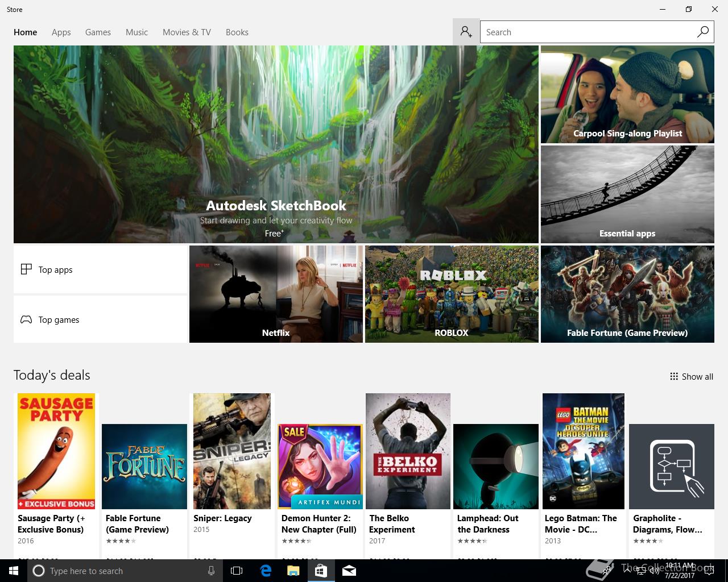
Task: Open the Sniper: Legacy deal cover
Action: pos(232,451)
